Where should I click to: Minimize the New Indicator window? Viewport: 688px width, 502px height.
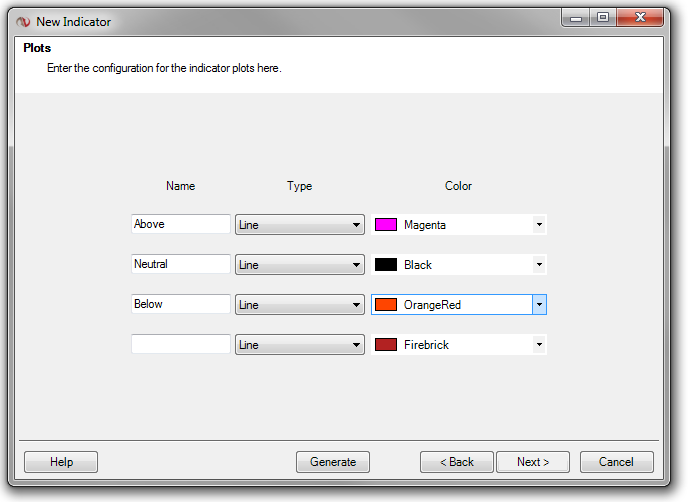[576, 18]
